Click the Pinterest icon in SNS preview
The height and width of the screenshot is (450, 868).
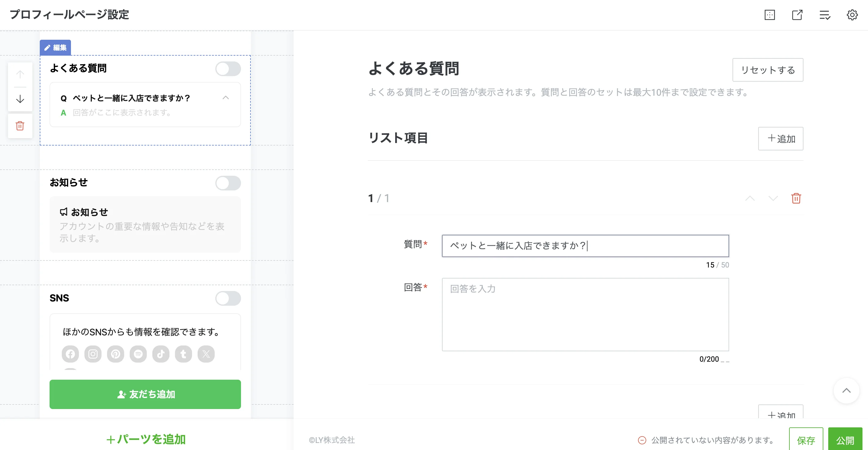[x=116, y=354]
